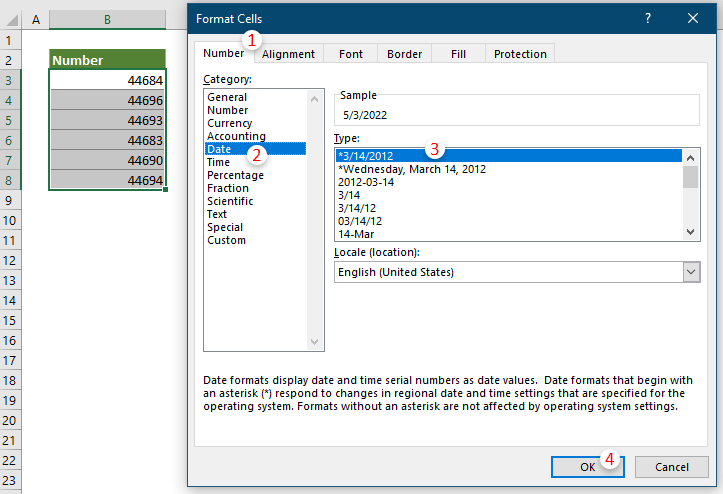Switch to the Border tab
723x494 pixels.
tap(404, 54)
